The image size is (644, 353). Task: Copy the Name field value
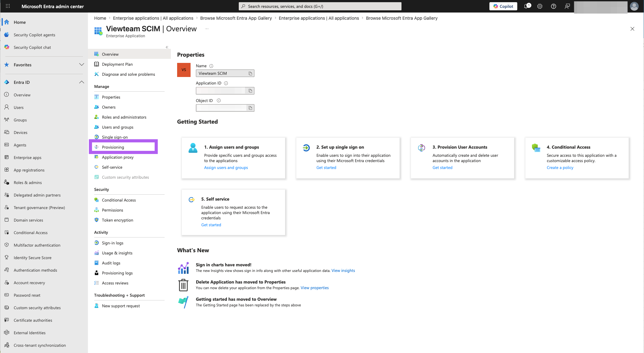coord(250,74)
